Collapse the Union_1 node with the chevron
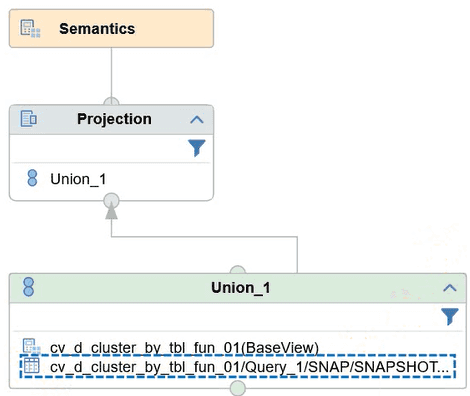 (450, 288)
